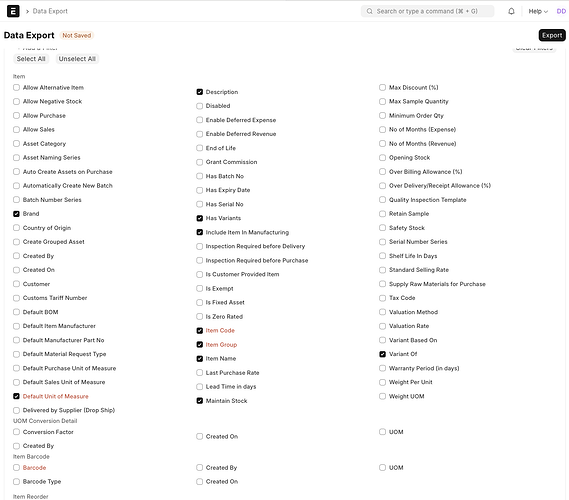Image resolution: width=569 pixels, height=500 pixels.
Task: Check the Standard Selling Rate checkbox
Action: [x=382, y=270]
